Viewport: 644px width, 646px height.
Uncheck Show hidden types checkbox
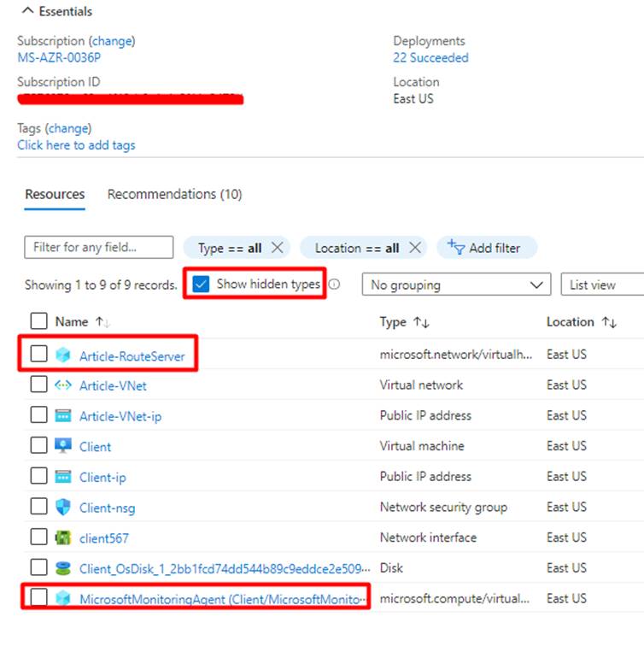[x=201, y=284]
